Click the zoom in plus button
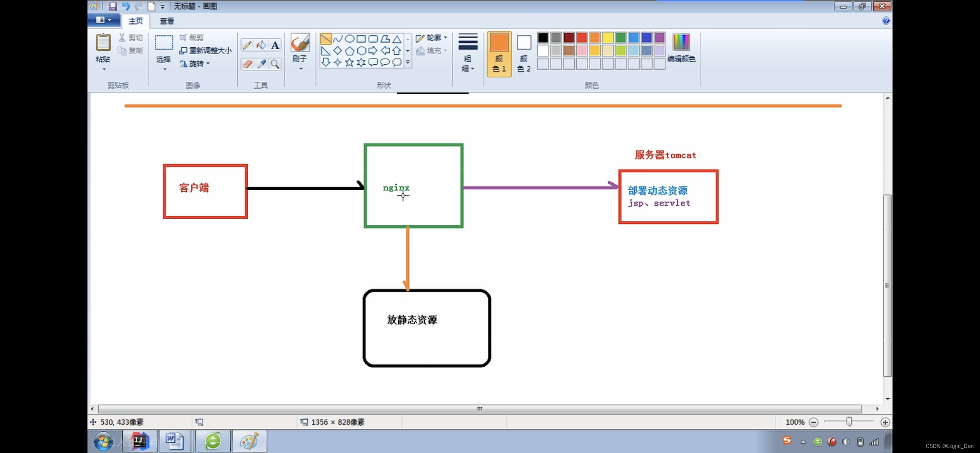The height and width of the screenshot is (453, 980). pyautogui.click(x=885, y=422)
